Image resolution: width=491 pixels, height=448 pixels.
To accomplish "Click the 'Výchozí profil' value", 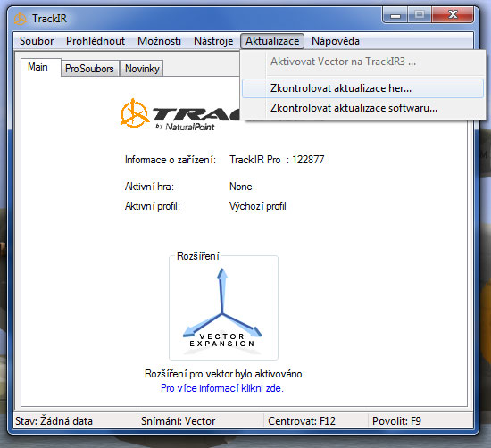I will [x=258, y=206].
